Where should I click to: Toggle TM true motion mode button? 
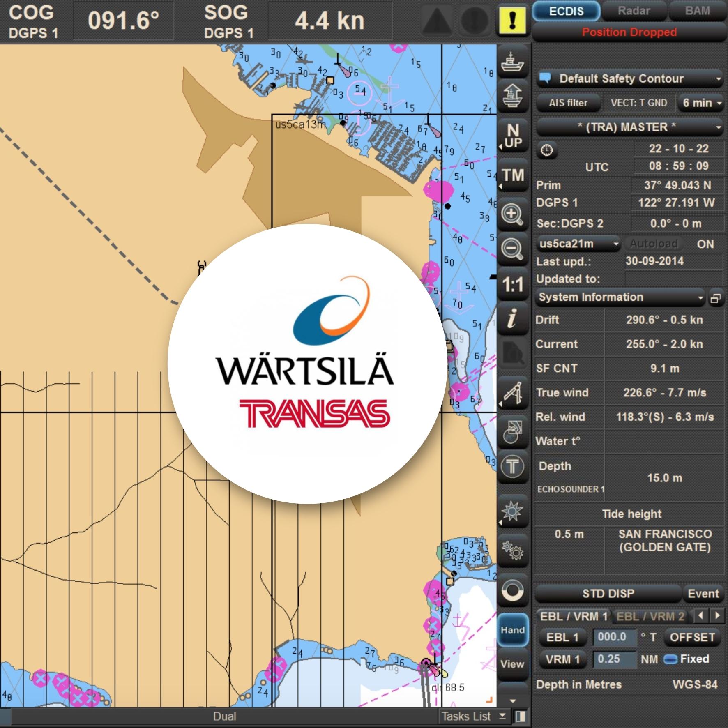tap(512, 176)
